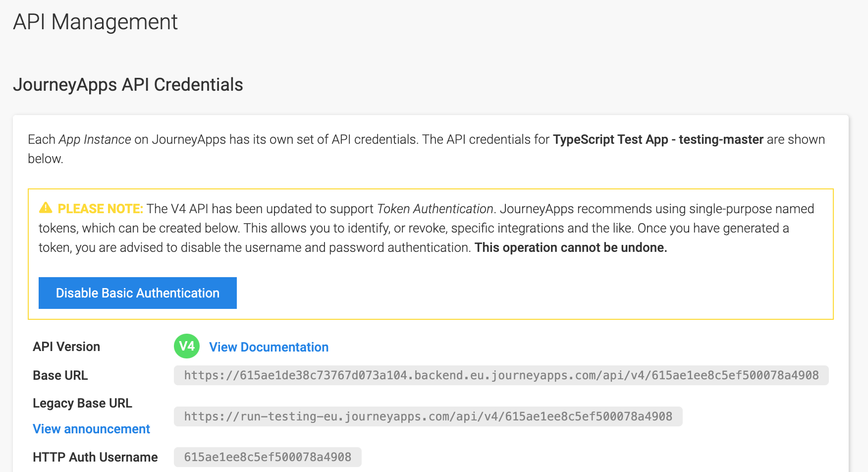Click the API Management page heading

click(x=95, y=22)
